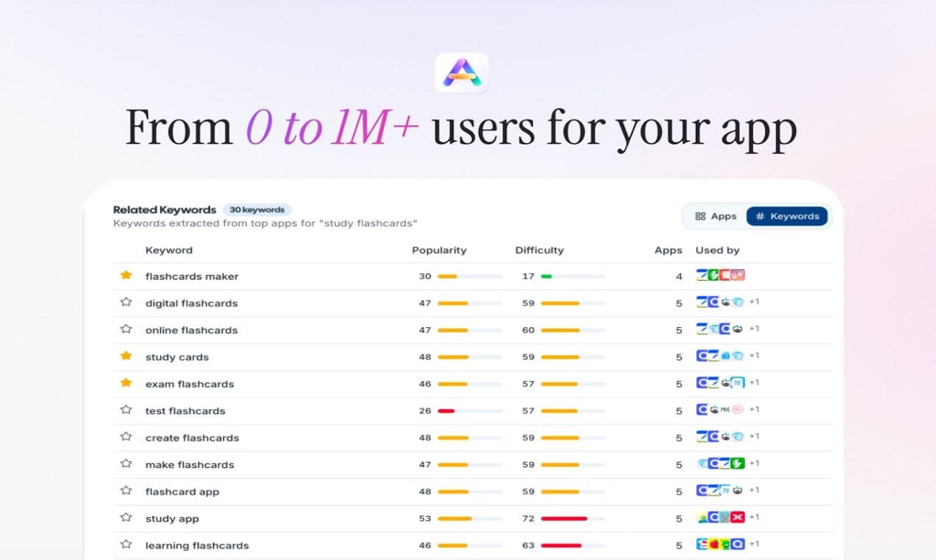Click the red app icon in flashcards maker row
Image resolution: width=936 pixels, height=560 pixels.
coord(725,275)
